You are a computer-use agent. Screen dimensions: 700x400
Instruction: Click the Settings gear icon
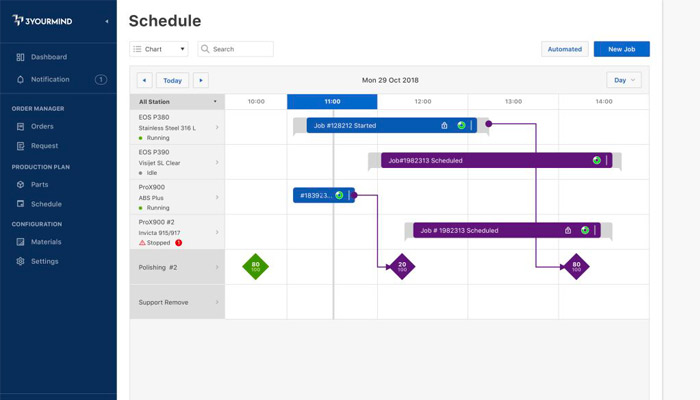click(21, 261)
